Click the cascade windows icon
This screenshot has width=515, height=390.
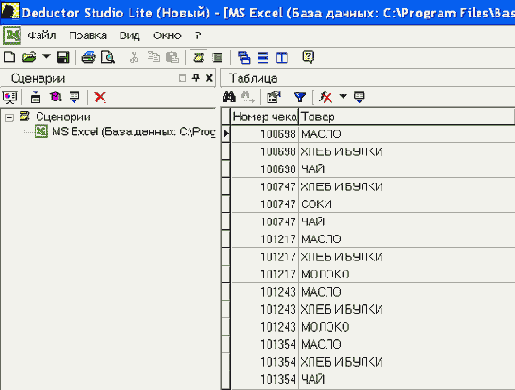pos(244,57)
